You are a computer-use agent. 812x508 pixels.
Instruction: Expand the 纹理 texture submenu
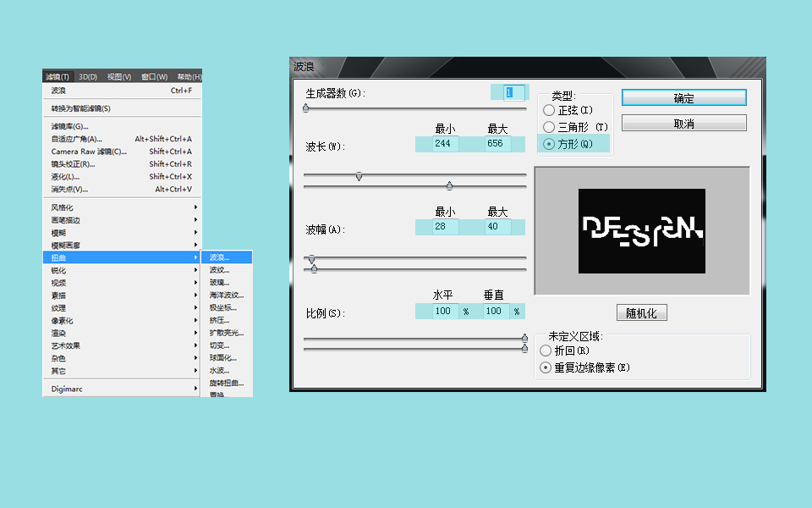click(122, 308)
